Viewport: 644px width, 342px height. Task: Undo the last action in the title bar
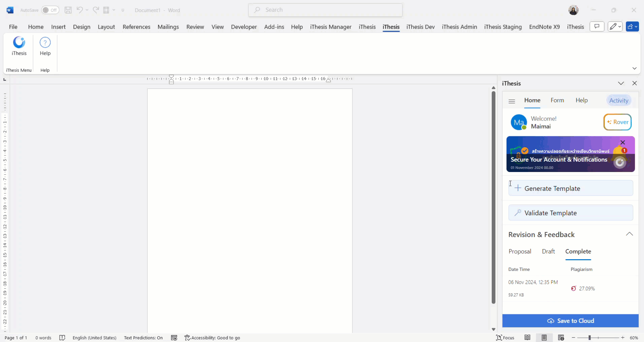79,10
